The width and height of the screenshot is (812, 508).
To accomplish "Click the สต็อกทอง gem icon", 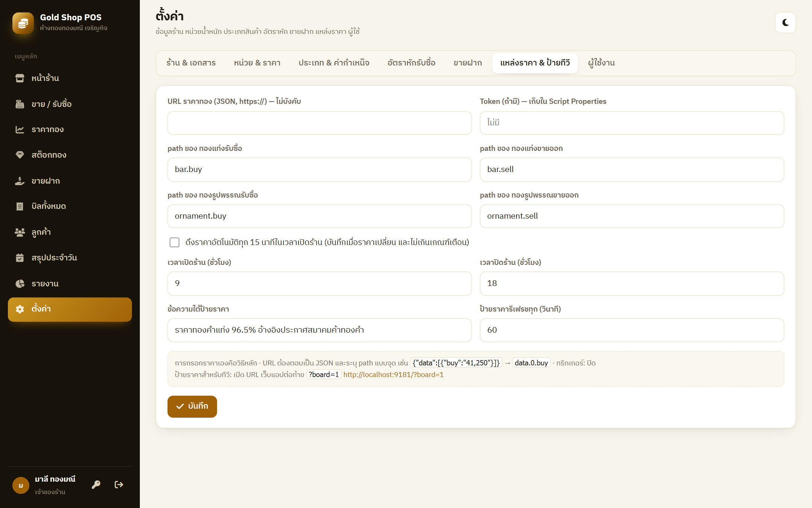I will 20,155.
